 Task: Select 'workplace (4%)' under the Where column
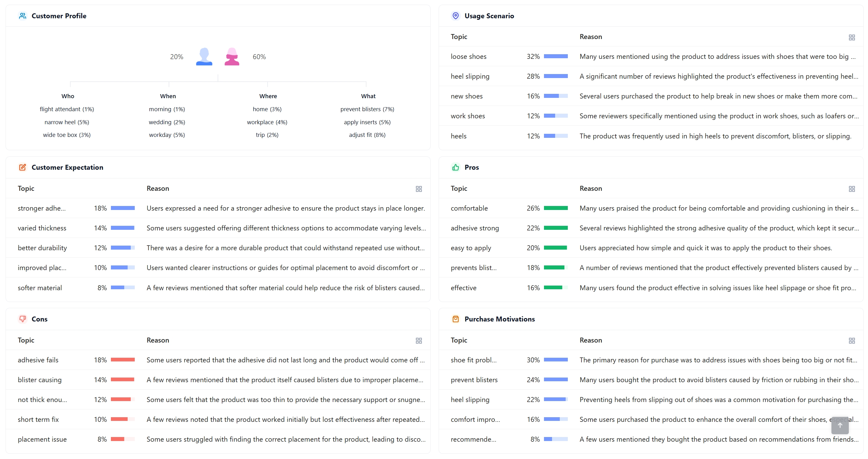267,122
